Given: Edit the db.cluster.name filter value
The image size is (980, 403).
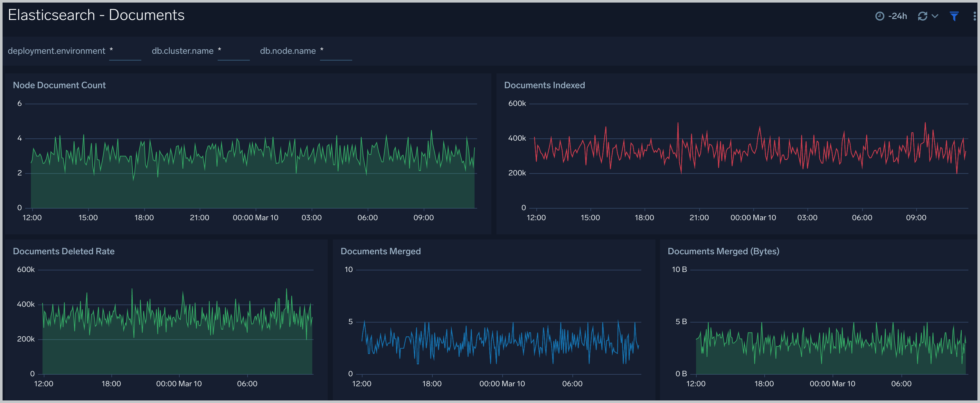Looking at the screenshot, I should [234, 51].
